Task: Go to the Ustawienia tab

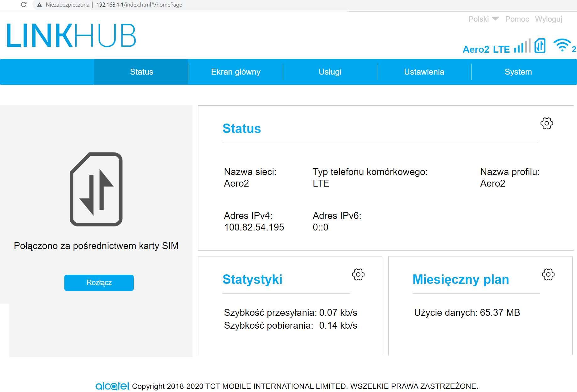Action: tap(424, 72)
